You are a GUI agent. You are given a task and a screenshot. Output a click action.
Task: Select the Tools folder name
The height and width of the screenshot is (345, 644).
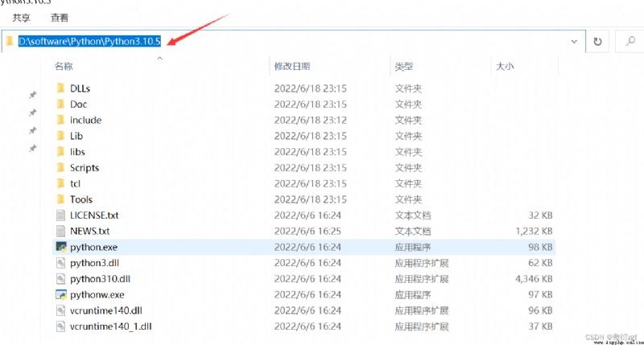point(81,199)
